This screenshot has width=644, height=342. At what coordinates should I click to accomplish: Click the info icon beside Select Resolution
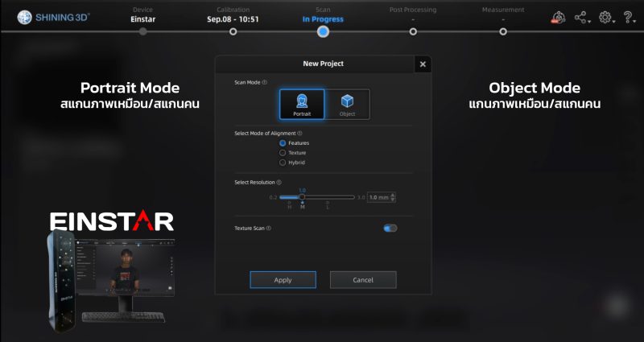pos(279,183)
